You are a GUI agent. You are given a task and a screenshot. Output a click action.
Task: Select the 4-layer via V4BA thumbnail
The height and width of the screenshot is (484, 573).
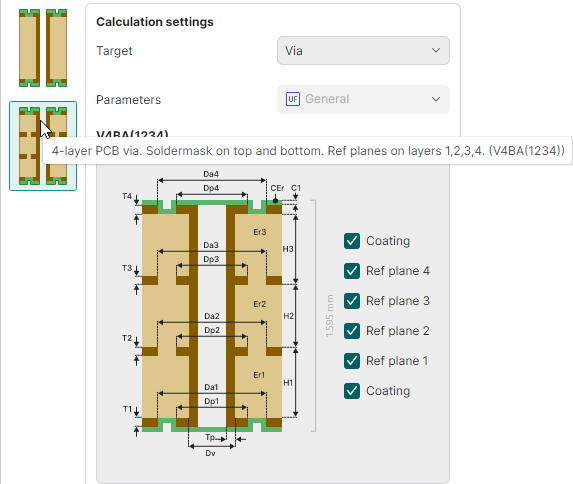coord(43,146)
